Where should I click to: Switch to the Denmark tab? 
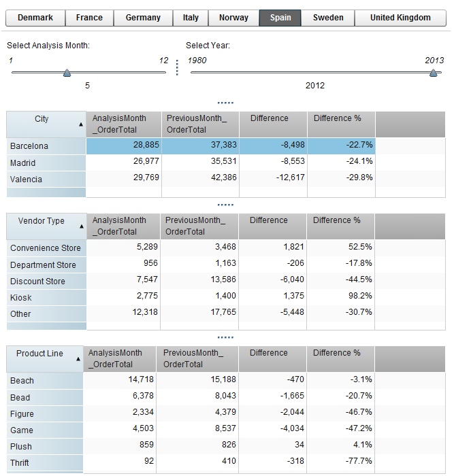[x=35, y=18]
